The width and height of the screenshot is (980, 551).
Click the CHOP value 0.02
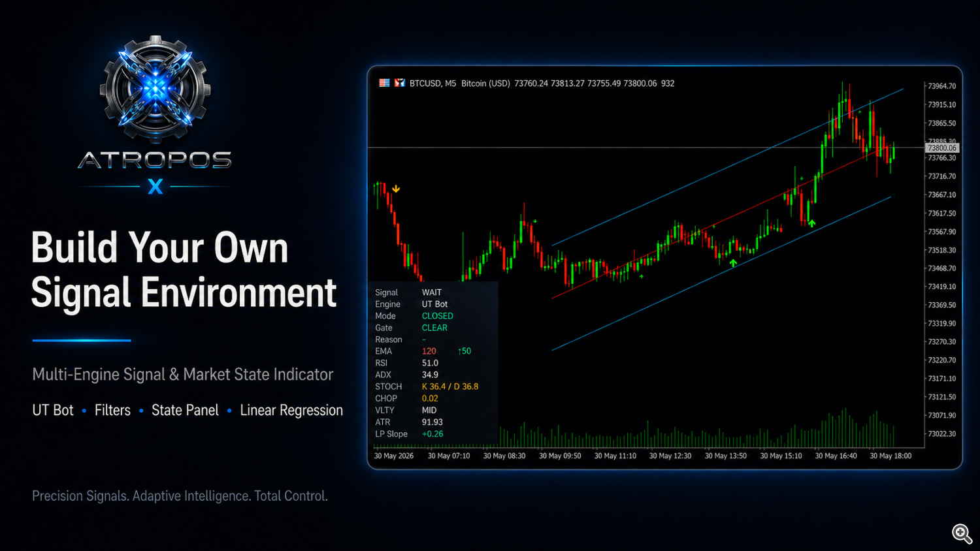(430, 398)
